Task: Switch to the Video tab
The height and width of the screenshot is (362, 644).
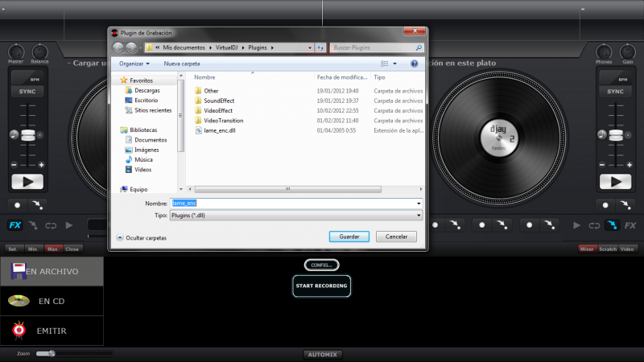Action: [627, 249]
